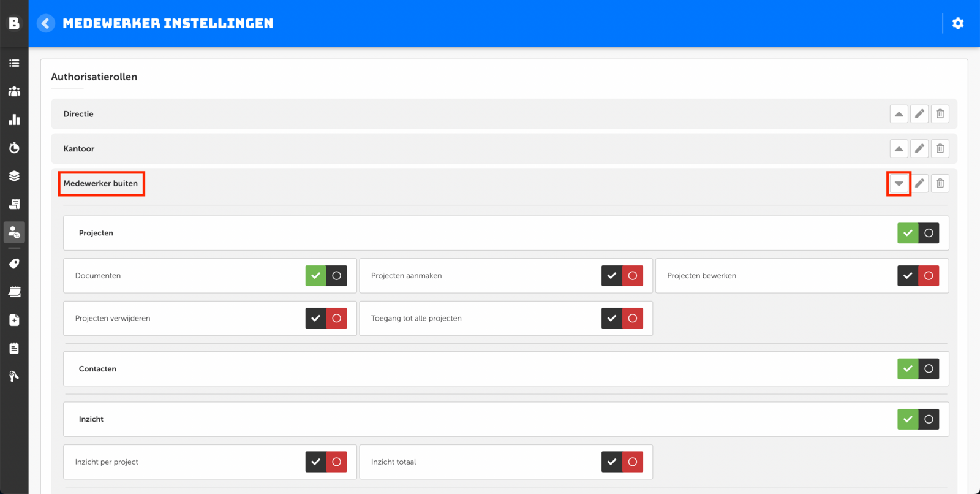Screen dimensions: 980x494
Task: Edit the Directie role with the pencil
Action: [919, 114]
